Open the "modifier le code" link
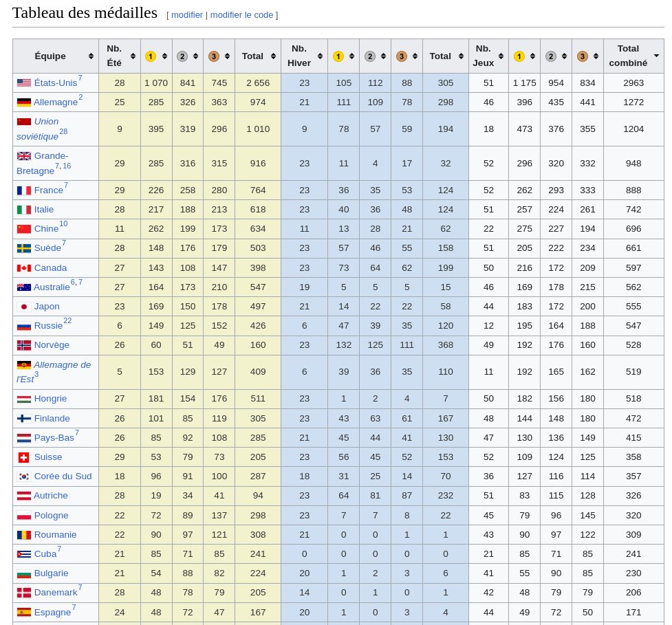Viewport: 672px width, 625px height. [x=242, y=15]
